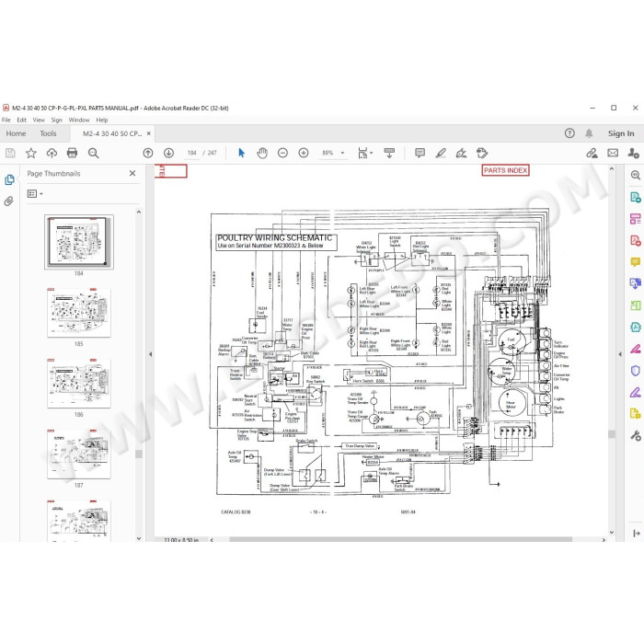Activate the Hand pan tool
Image resolution: width=644 pixels, height=644 pixels.
coord(262,154)
